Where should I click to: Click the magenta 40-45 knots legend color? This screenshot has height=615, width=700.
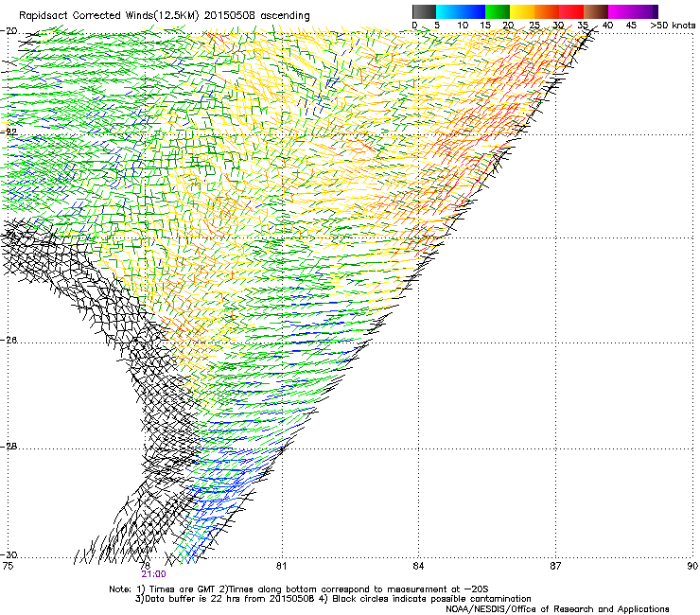click(621, 11)
